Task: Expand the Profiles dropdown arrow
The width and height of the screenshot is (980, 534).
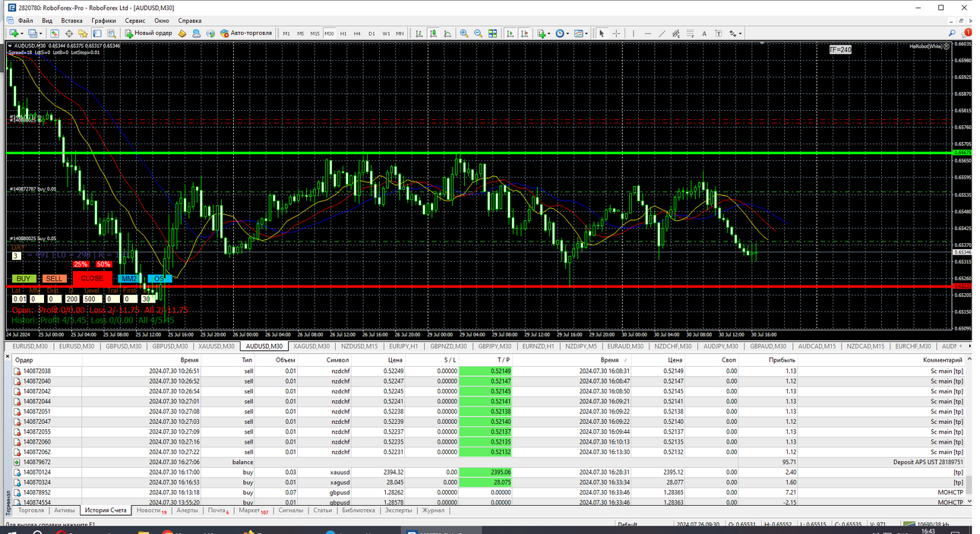Action: (x=40, y=33)
